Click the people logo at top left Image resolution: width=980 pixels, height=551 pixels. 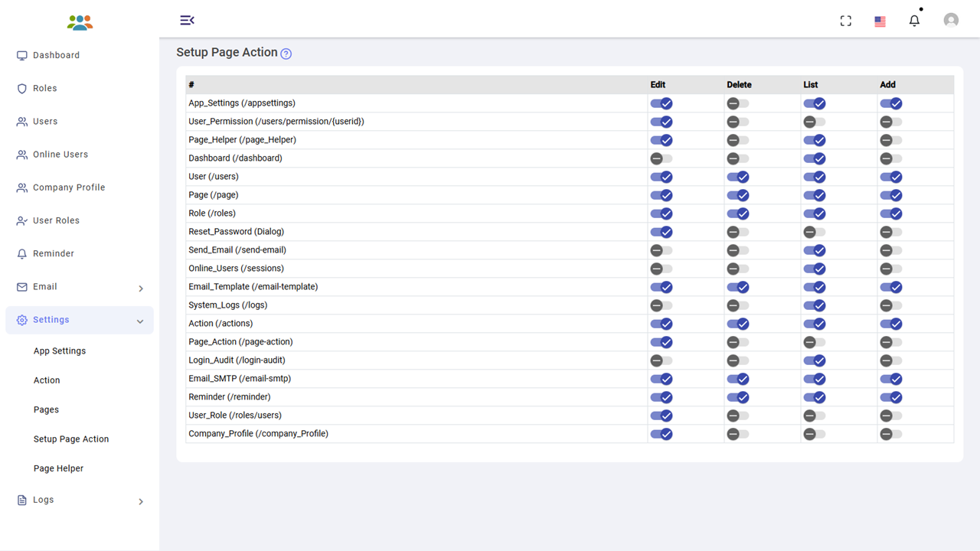pos(80,23)
